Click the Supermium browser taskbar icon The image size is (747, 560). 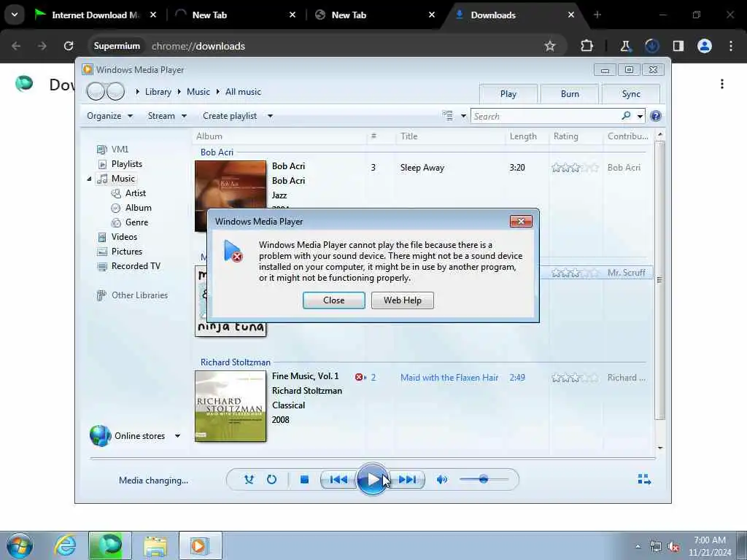[x=110, y=545]
